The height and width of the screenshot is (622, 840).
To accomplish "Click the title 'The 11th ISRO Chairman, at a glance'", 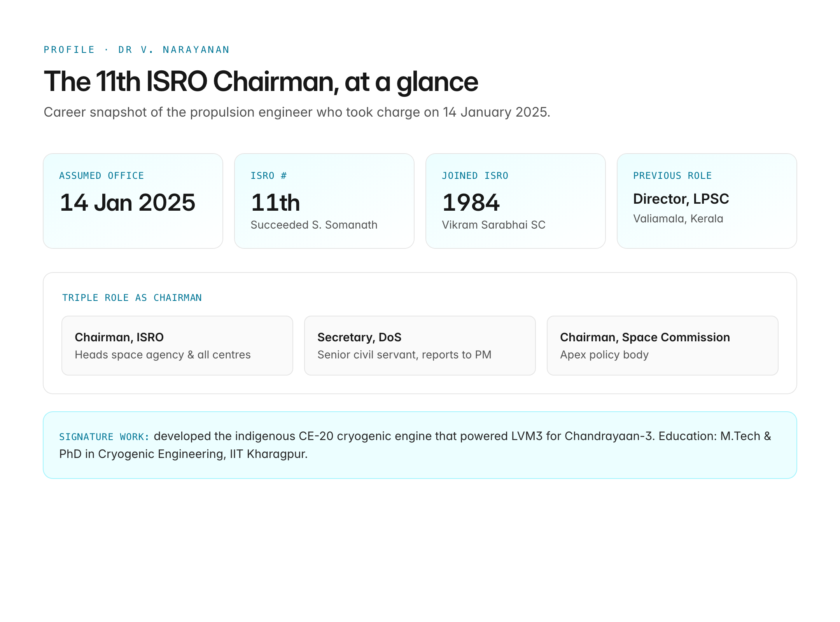I will tap(261, 82).
